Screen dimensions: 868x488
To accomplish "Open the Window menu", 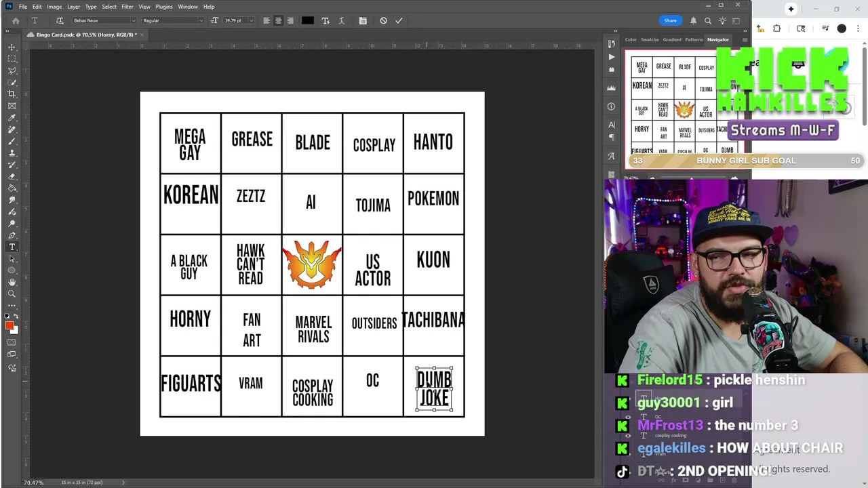I will click(188, 7).
